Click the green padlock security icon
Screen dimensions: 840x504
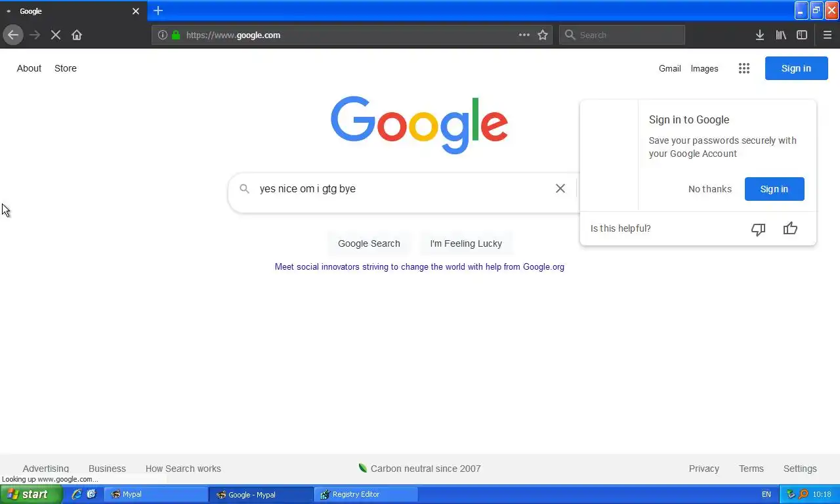pos(176,35)
